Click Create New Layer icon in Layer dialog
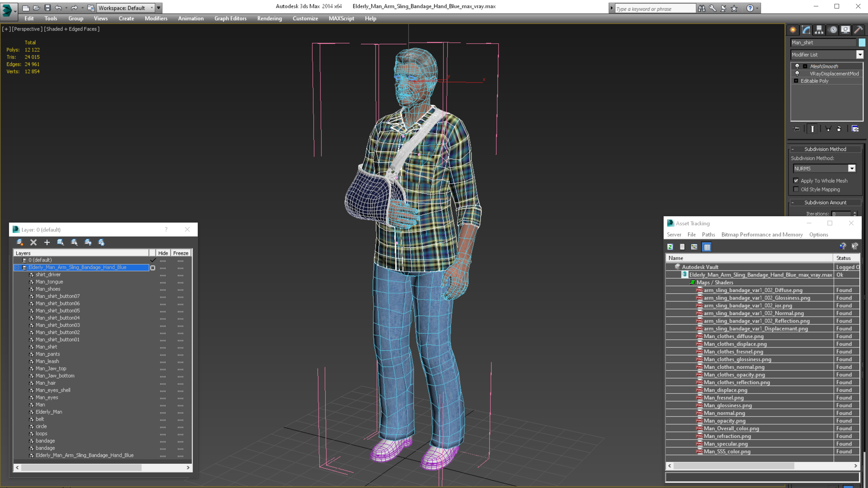Viewport: 868px width, 488px height. click(x=20, y=242)
